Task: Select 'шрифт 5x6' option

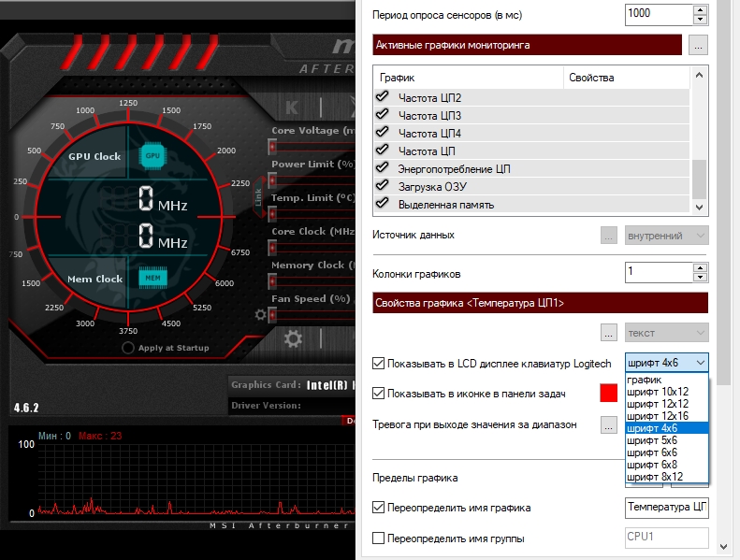Action: tap(666, 440)
